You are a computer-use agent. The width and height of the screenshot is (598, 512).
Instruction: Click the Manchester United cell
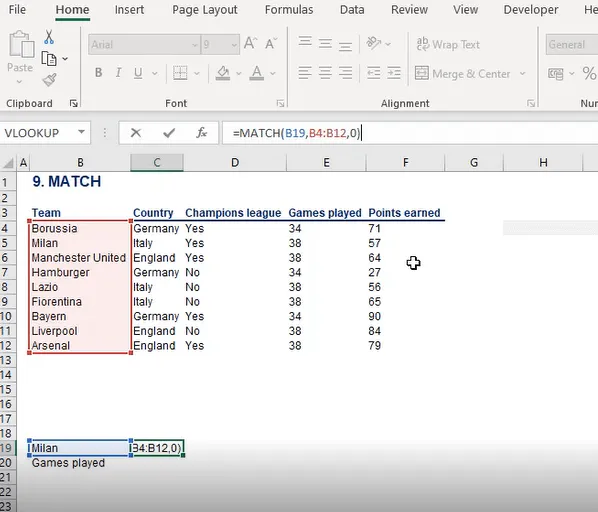click(x=80, y=258)
